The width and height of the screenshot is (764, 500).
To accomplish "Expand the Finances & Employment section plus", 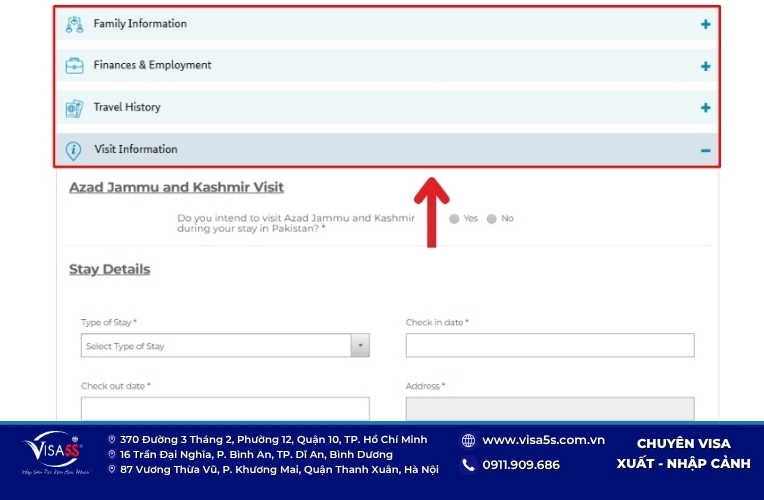I will tap(706, 66).
